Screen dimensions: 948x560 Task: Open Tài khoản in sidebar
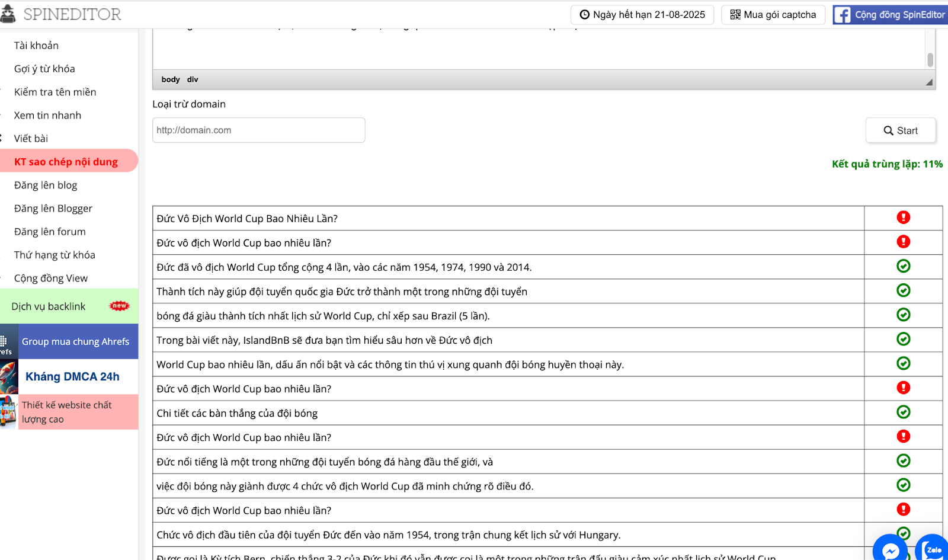[36, 46]
